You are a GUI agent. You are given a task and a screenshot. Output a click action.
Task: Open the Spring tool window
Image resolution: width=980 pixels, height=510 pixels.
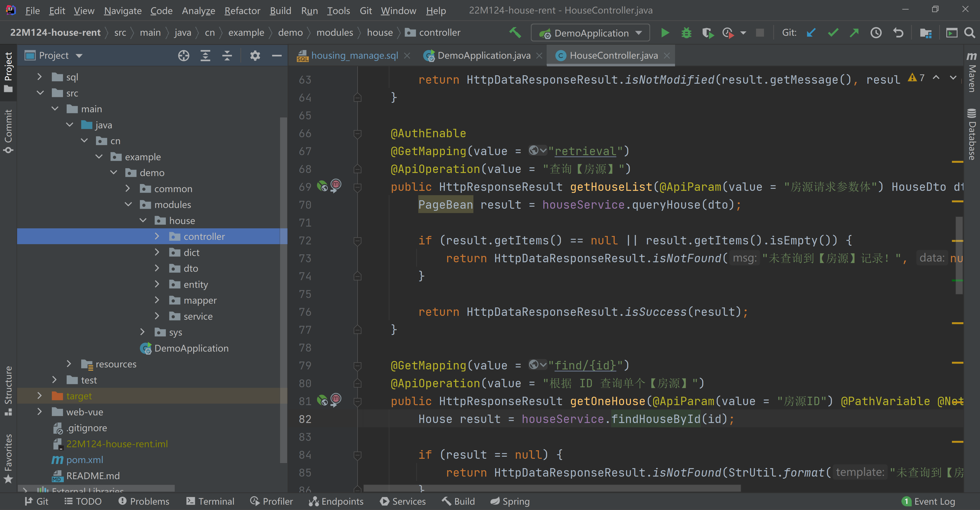[x=510, y=501]
